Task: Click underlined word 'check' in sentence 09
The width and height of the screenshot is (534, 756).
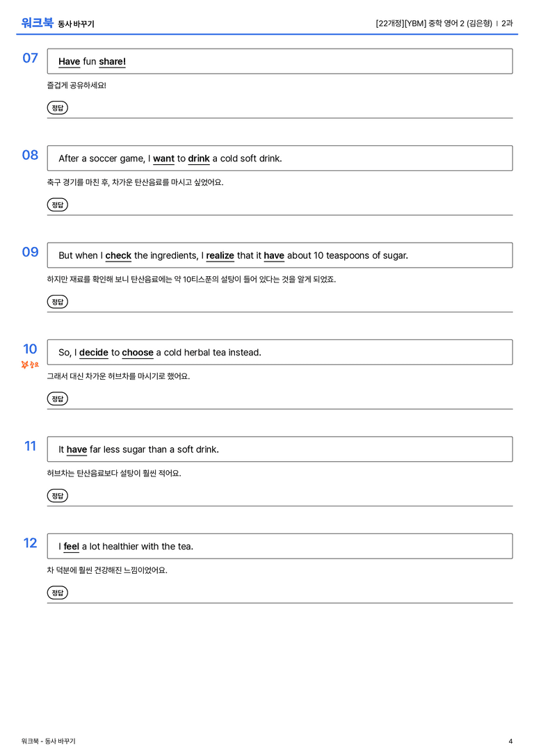Action: tap(118, 255)
